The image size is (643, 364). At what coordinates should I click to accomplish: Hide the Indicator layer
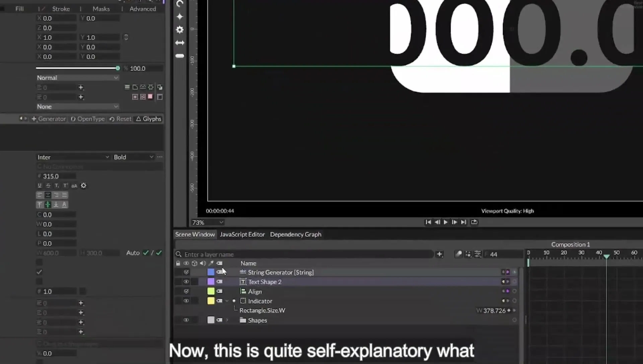click(186, 301)
